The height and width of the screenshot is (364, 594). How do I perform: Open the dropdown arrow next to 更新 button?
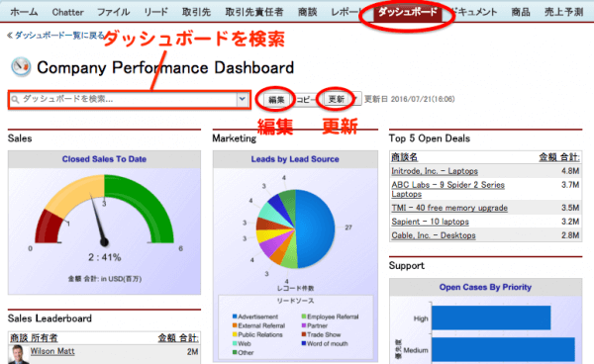click(x=356, y=99)
